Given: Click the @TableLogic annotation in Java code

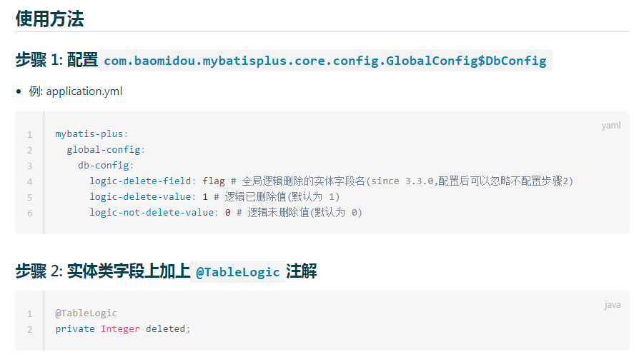Looking at the screenshot, I should pos(86,313).
